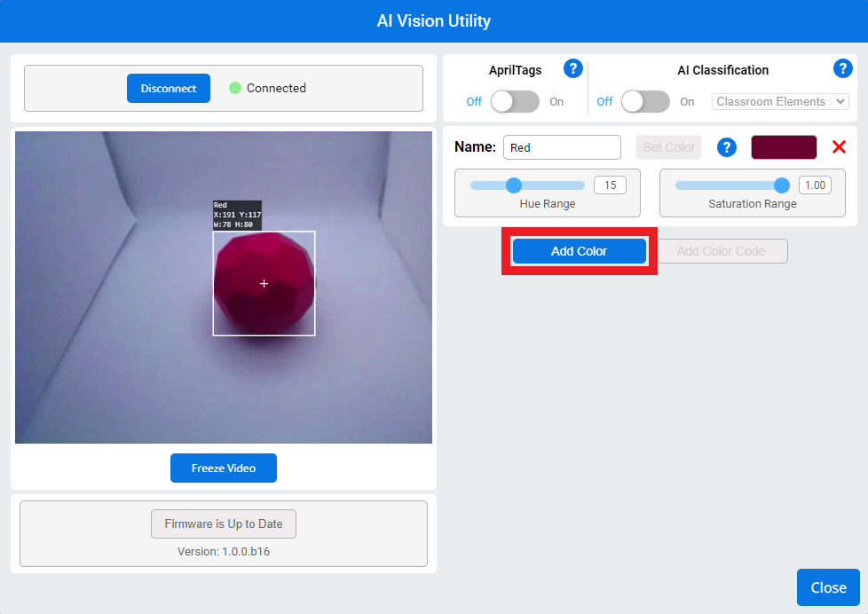Click the Disconnect button
The image size is (868, 614).
[x=168, y=88]
